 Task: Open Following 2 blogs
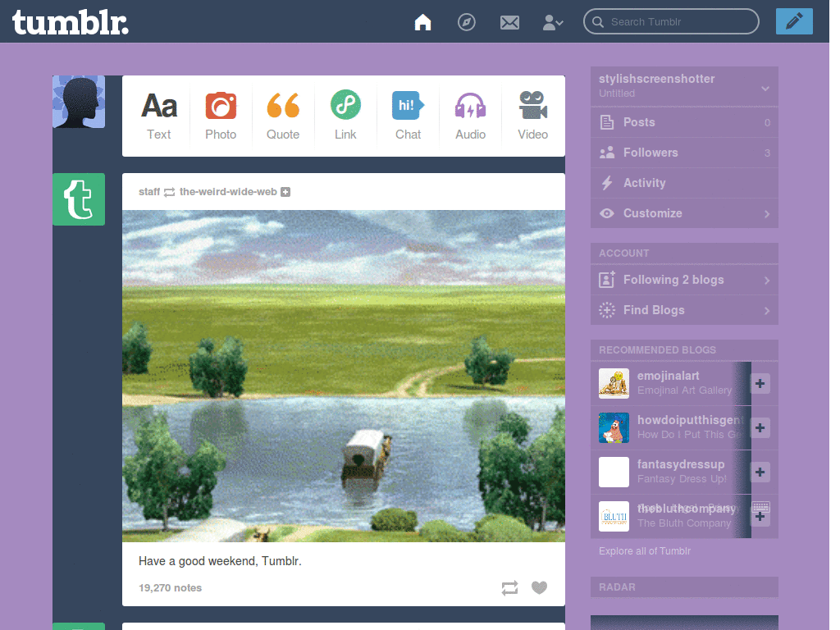684,280
